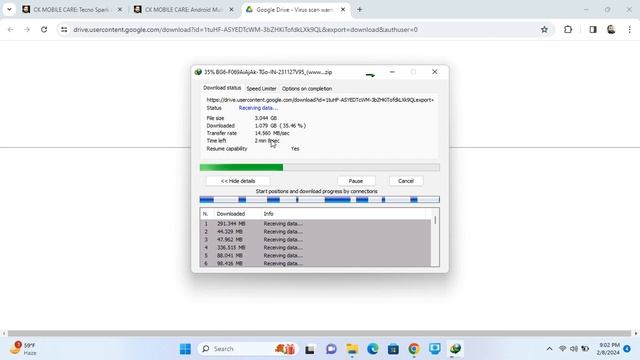Click the blue connections progress bar

click(x=320, y=200)
